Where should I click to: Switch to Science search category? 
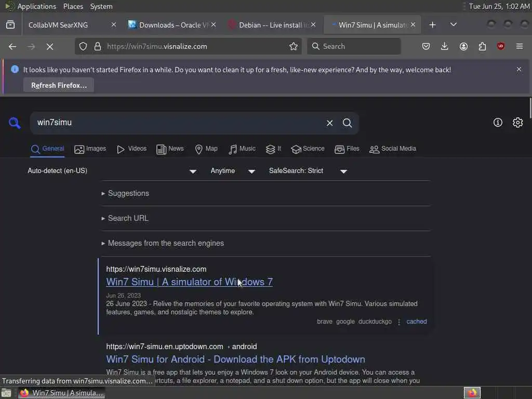click(x=308, y=149)
